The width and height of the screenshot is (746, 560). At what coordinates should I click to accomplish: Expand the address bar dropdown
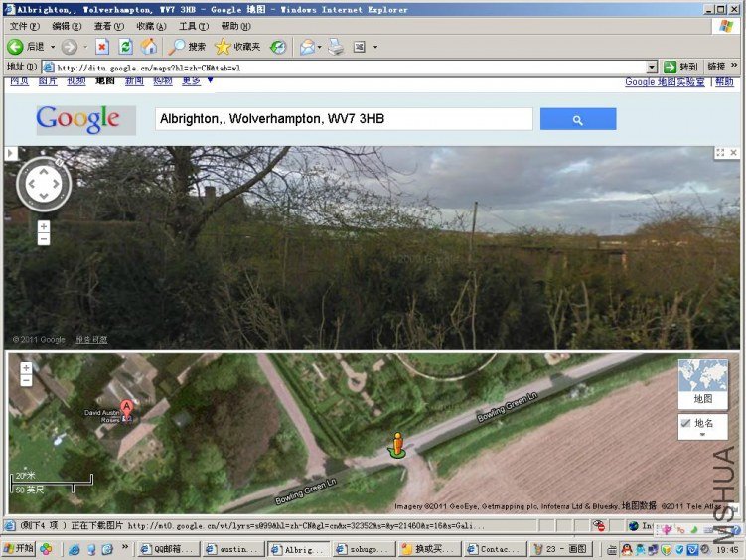652,67
